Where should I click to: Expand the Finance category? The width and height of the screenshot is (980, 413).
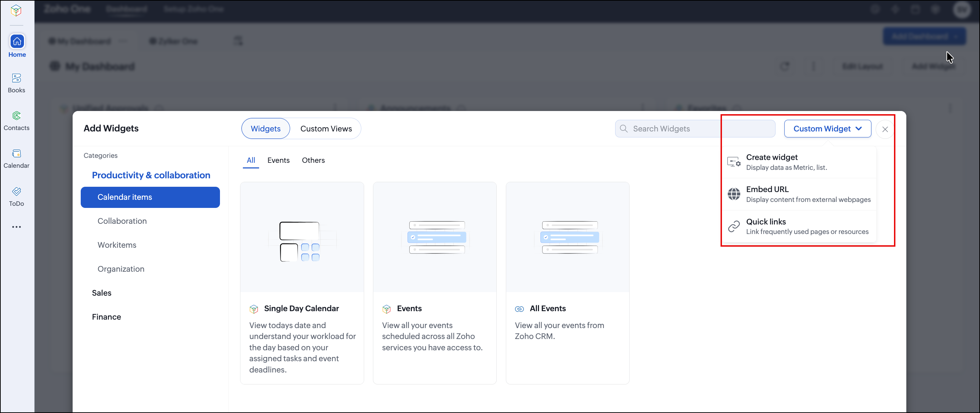pos(106,317)
